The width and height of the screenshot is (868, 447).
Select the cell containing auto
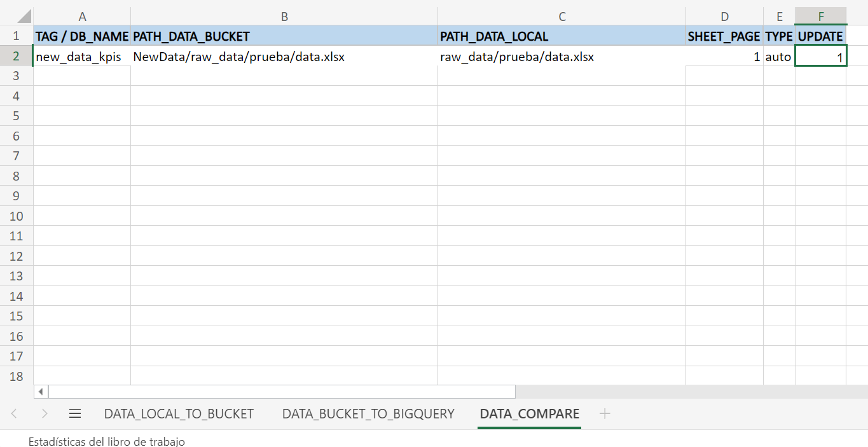[778, 57]
